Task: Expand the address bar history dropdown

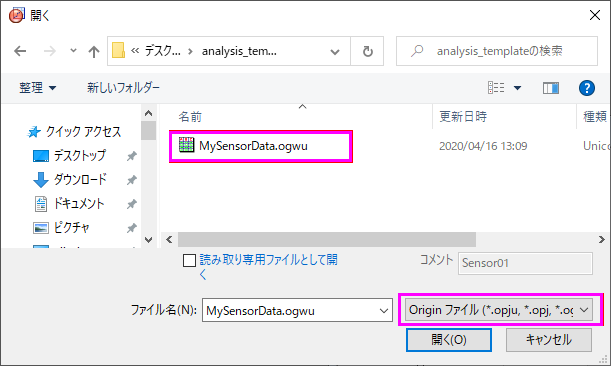Action: tap(335, 51)
